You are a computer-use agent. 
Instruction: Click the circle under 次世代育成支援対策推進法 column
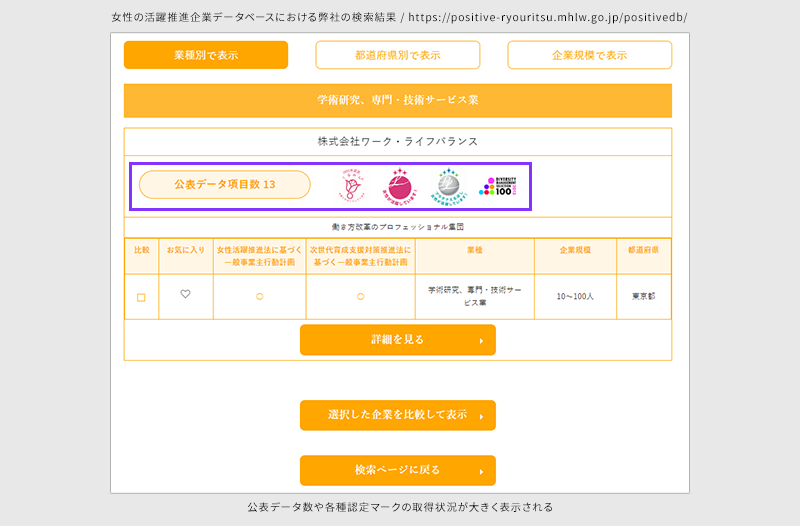(x=360, y=296)
